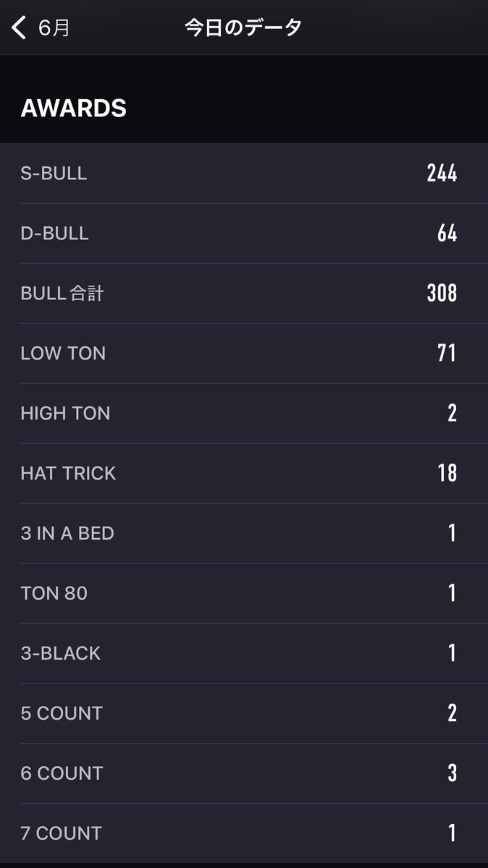Tap the 3-BLACK row
The width and height of the screenshot is (488, 868).
tap(244, 653)
